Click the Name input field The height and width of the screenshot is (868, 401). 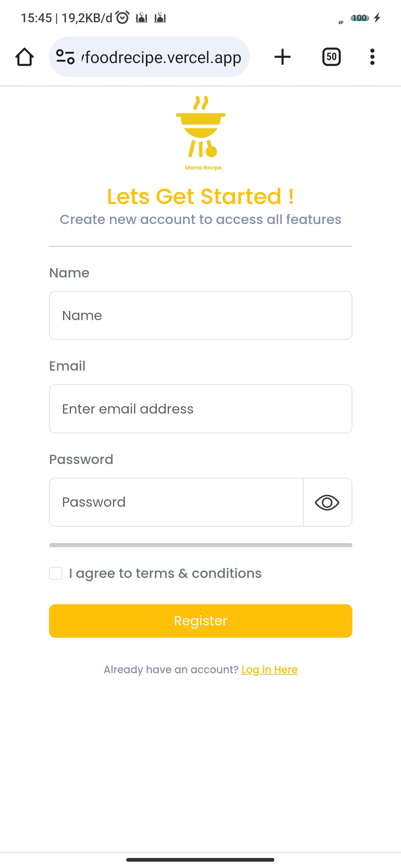pos(200,315)
